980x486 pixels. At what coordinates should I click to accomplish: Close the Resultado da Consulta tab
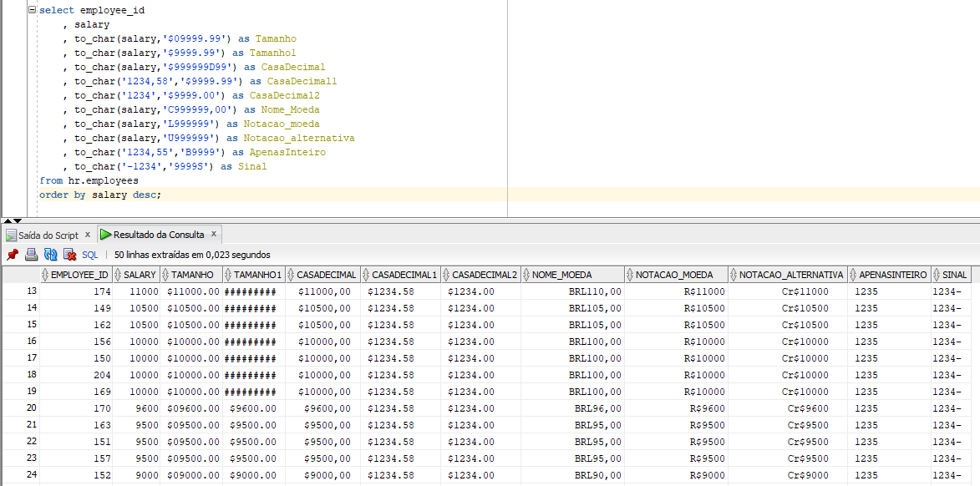coord(213,234)
